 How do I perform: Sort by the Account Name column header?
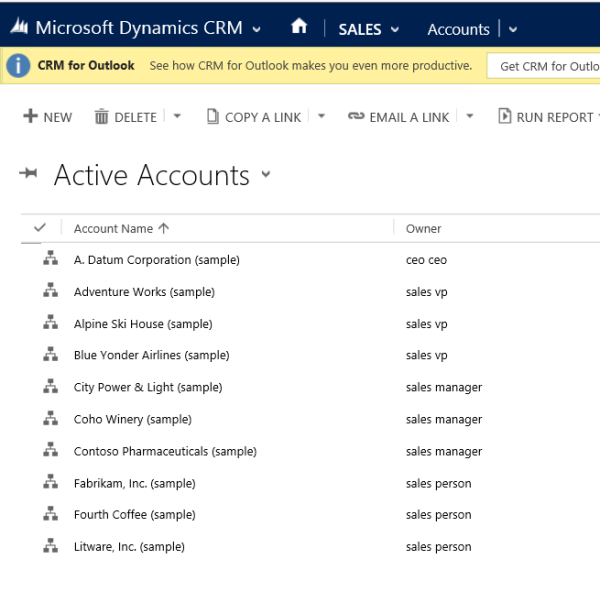pyautogui.click(x=113, y=228)
